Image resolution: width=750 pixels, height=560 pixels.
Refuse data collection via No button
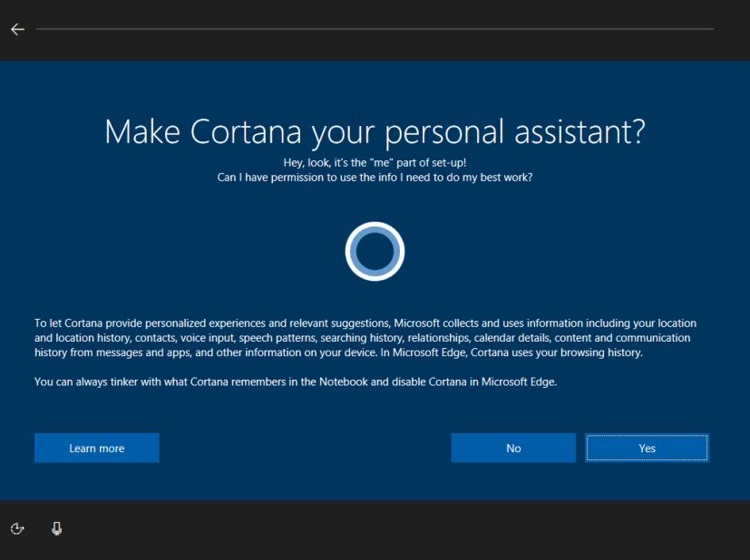click(x=512, y=447)
